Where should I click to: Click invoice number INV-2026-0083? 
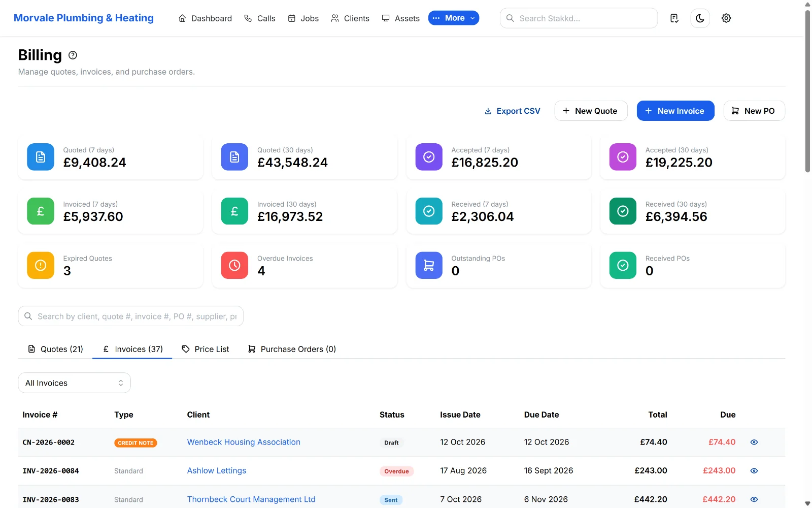(51, 499)
